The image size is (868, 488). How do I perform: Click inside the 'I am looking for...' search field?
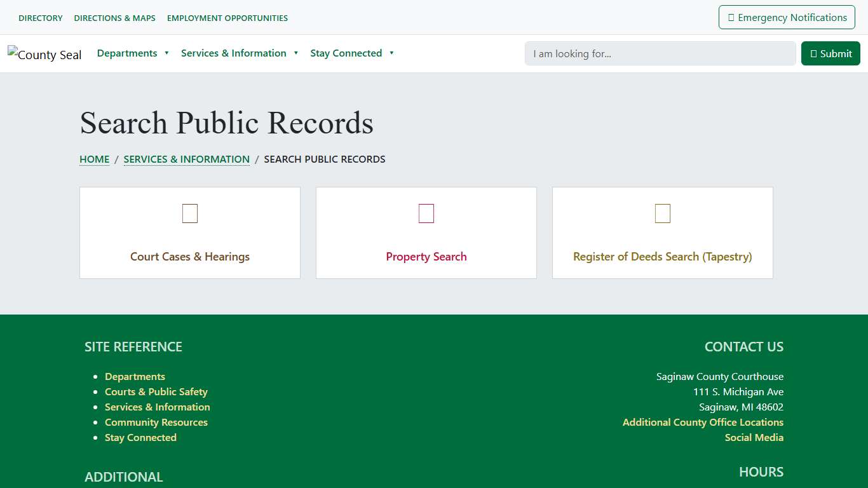click(x=660, y=53)
